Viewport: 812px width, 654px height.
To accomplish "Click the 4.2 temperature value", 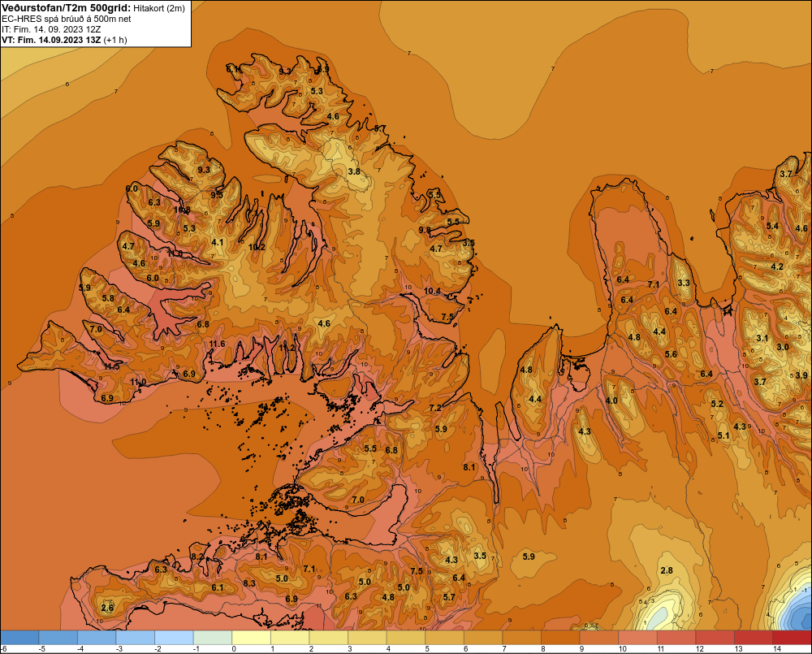I will point(777,266).
